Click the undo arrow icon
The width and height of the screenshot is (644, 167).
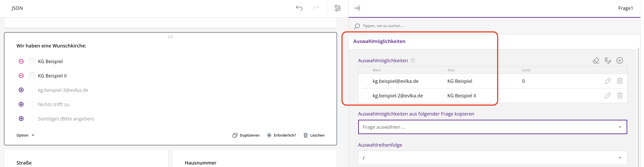(x=299, y=8)
